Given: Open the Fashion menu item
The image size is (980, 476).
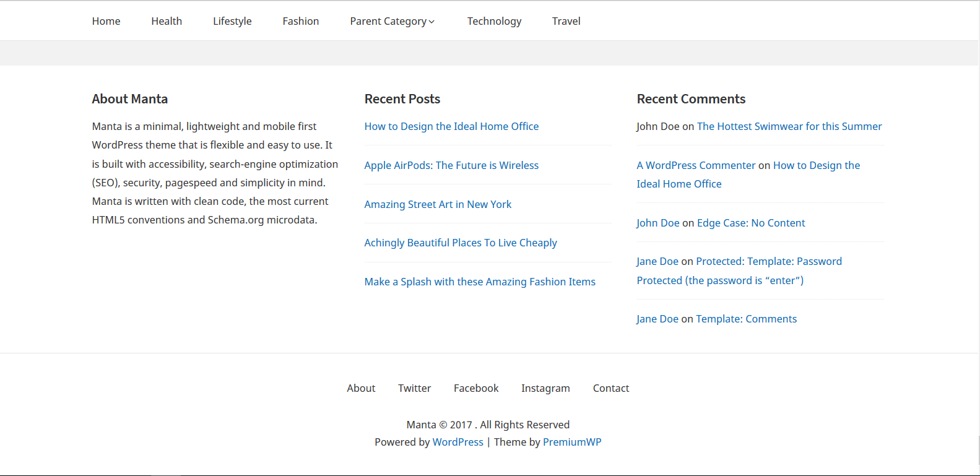Looking at the screenshot, I should [301, 21].
